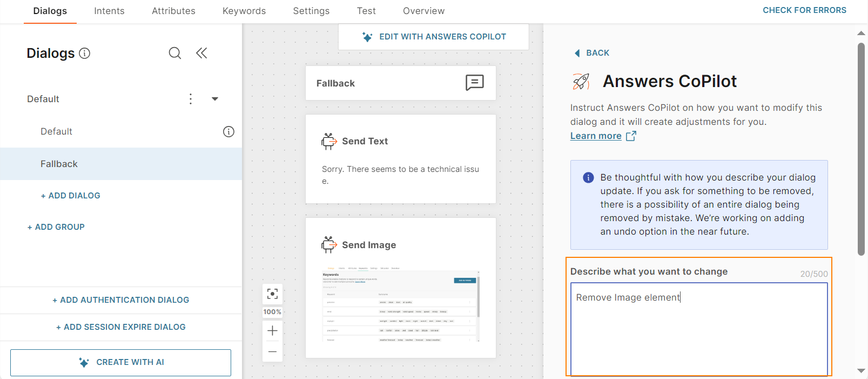This screenshot has height=379, width=868.
Task: Click the Send Text bot icon
Action: point(329,141)
